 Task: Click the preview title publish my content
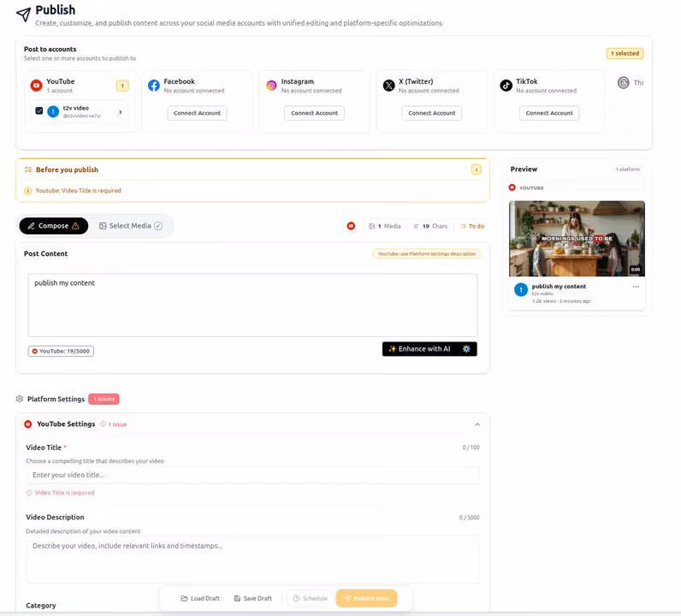pyautogui.click(x=559, y=287)
